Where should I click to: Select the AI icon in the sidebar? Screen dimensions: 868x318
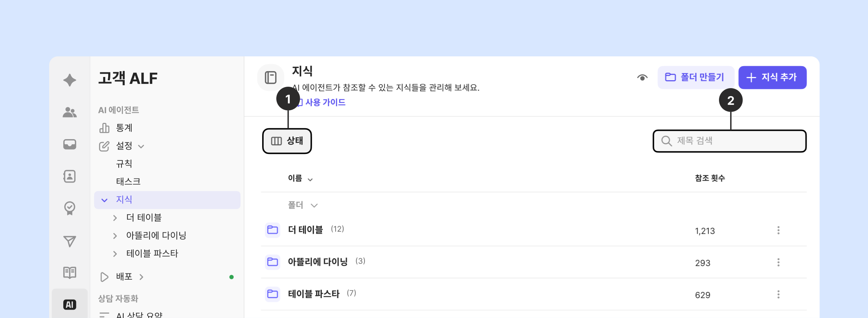[x=69, y=305]
